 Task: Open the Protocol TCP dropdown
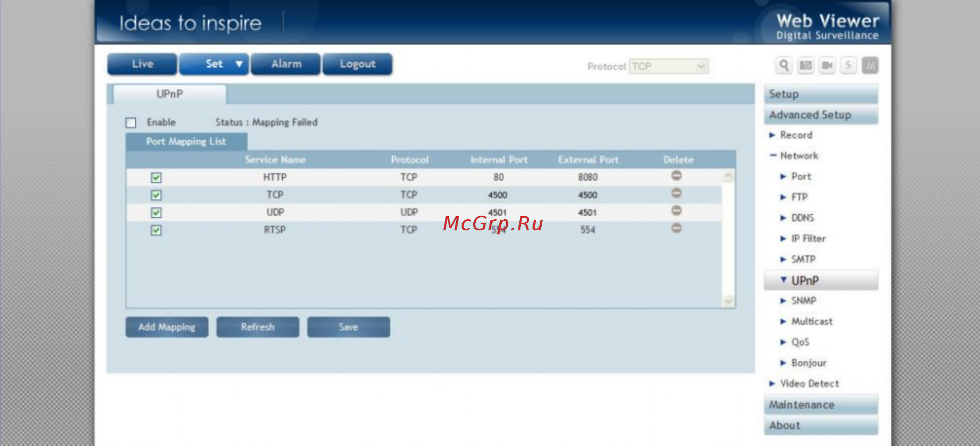[x=669, y=66]
